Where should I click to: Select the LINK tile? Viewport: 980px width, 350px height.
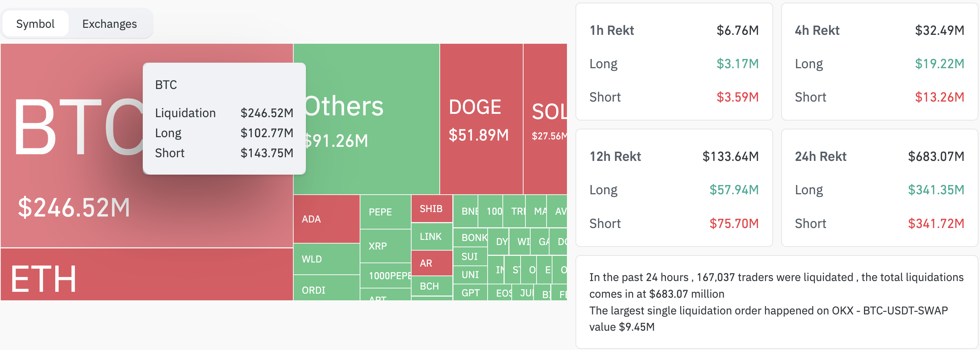tap(432, 237)
